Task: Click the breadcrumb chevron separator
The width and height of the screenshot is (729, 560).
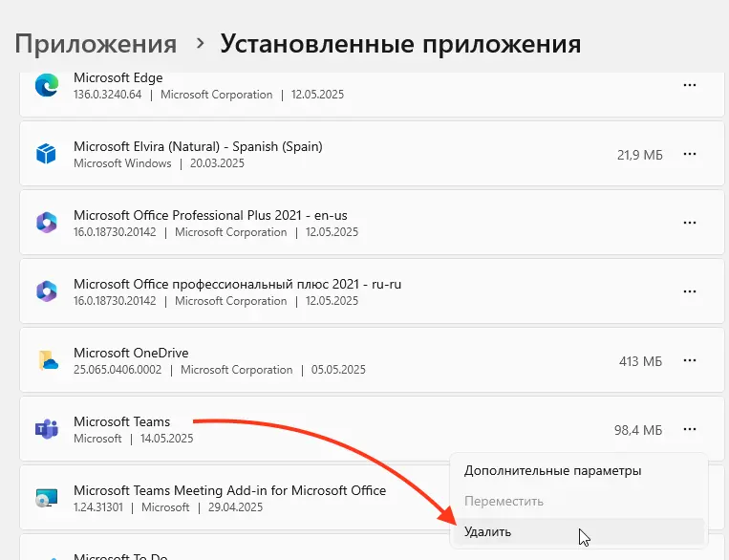Action: 200,43
